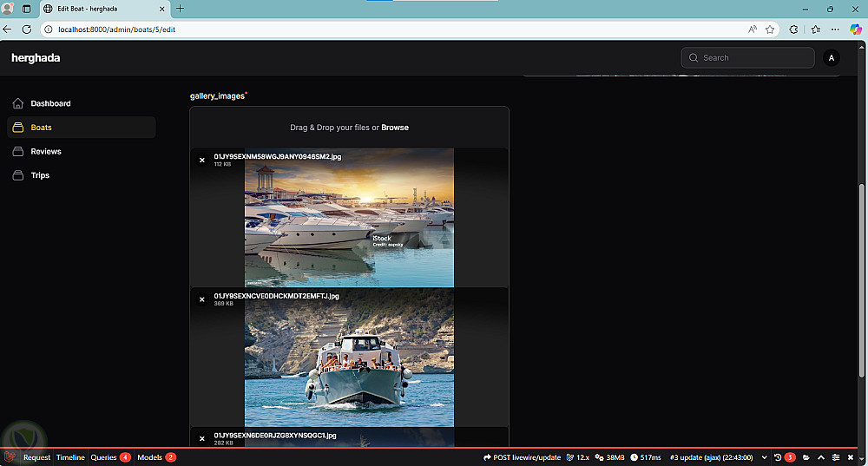Open the browser profile icon

pyautogui.click(x=7, y=9)
